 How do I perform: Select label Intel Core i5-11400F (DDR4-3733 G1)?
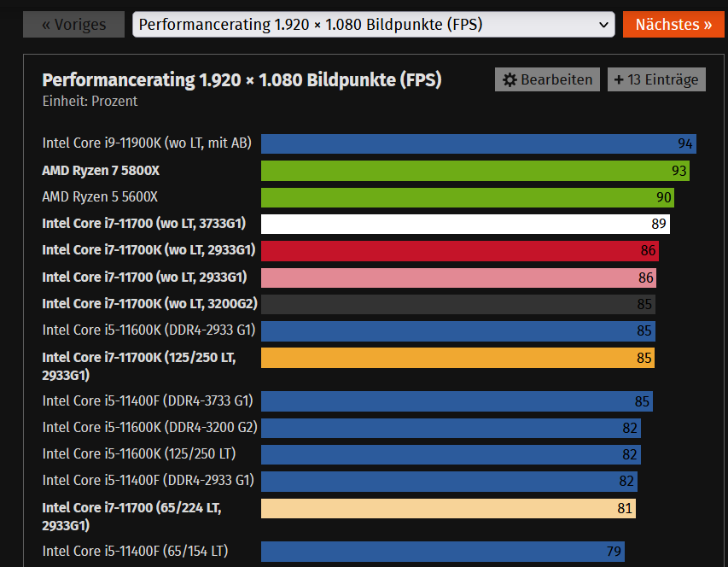tap(148, 401)
